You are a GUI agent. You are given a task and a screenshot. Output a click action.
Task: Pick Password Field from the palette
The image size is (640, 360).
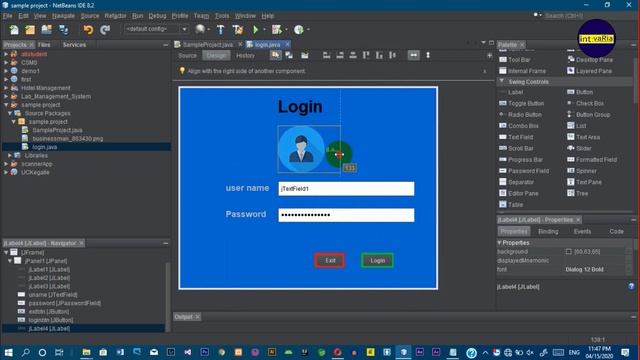point(524,171)
